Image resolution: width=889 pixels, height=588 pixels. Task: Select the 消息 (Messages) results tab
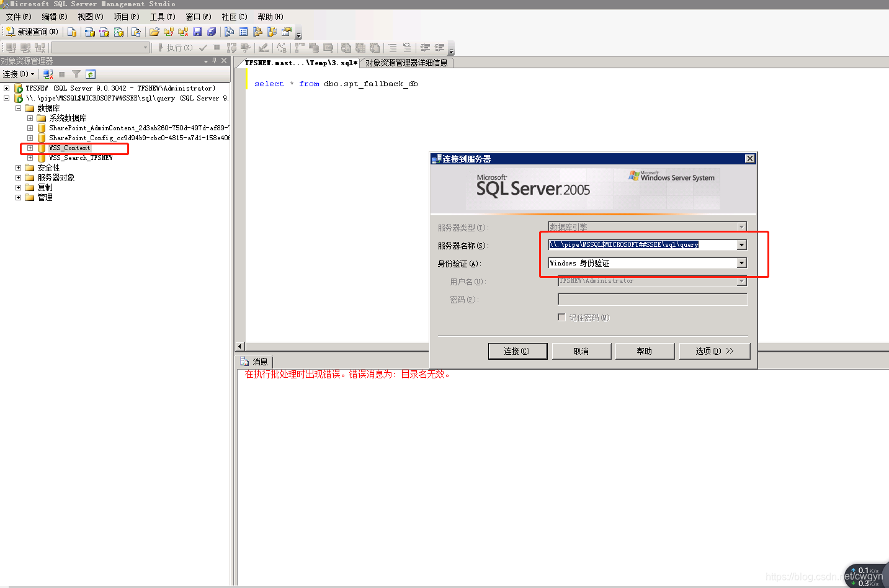point(254,362)
